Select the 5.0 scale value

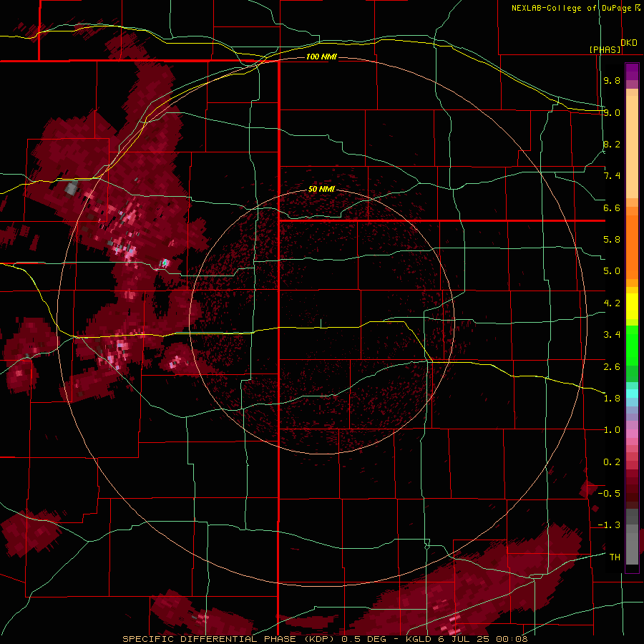(612, 271)
